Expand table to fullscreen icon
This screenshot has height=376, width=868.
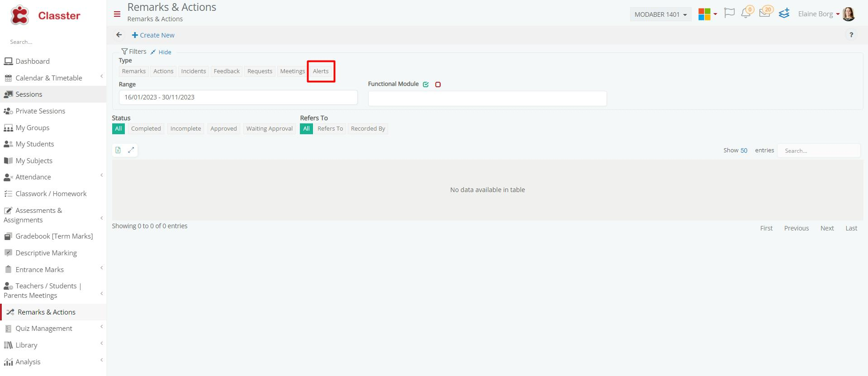(131, 150)
